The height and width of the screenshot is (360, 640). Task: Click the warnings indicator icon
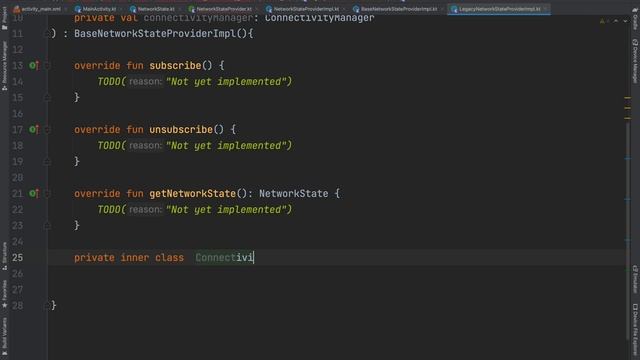602,21
